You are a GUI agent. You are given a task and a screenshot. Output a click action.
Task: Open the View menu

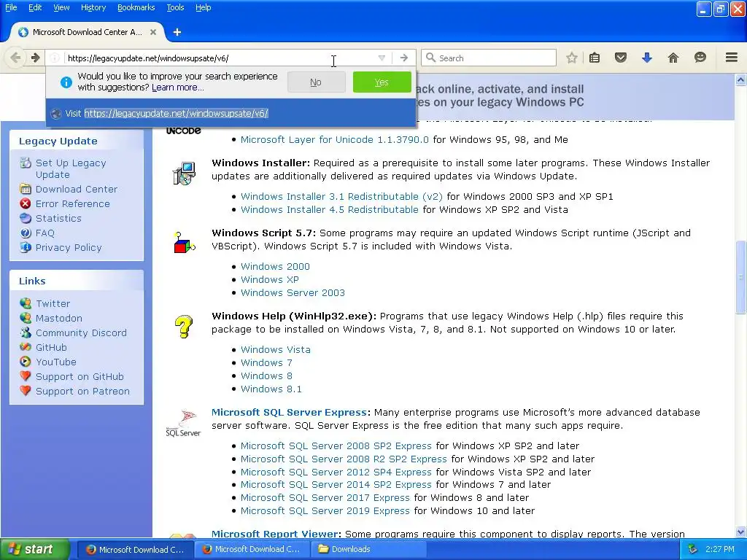[x=61, y=7]
